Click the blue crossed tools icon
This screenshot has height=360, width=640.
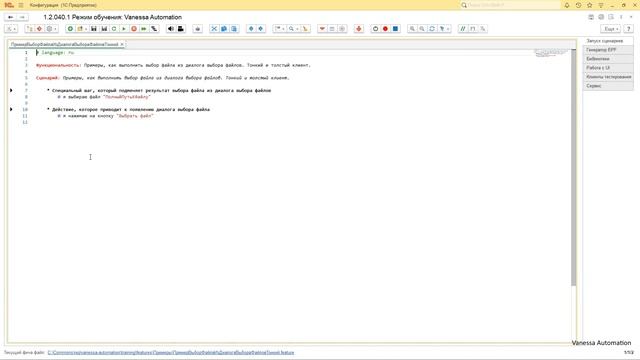click(214, 29)
